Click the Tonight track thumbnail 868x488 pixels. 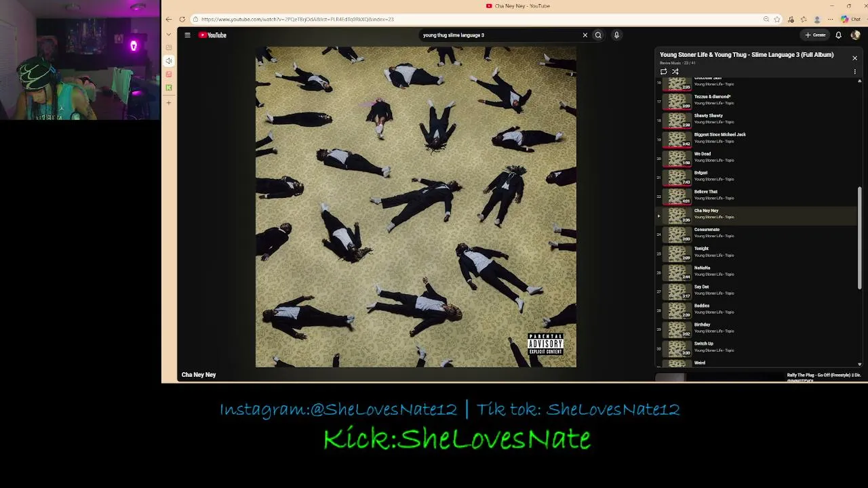click(x=677, y=254)
